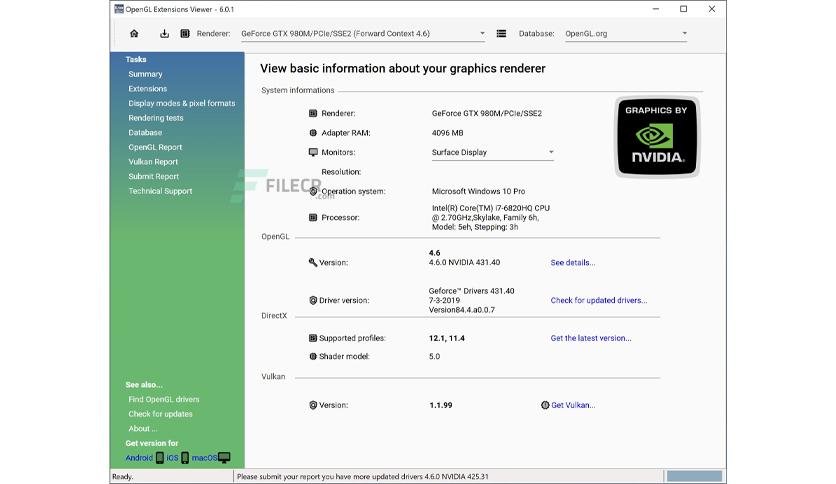This screenshot has width=836, height=484.
Task: Click the icon beside Get Vulkan link
Action: click(x=545, y=405)
